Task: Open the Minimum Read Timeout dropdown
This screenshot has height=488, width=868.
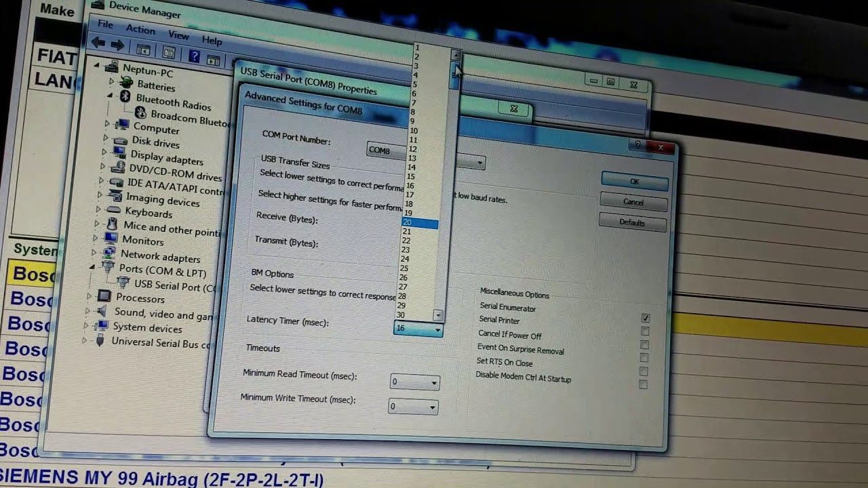Action: pyautogui.click(x=415, y=382)
